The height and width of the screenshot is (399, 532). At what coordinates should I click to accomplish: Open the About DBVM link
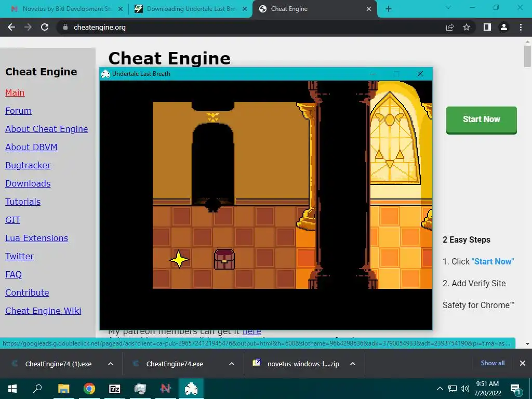pyautogui.click(x=31, y=147)
